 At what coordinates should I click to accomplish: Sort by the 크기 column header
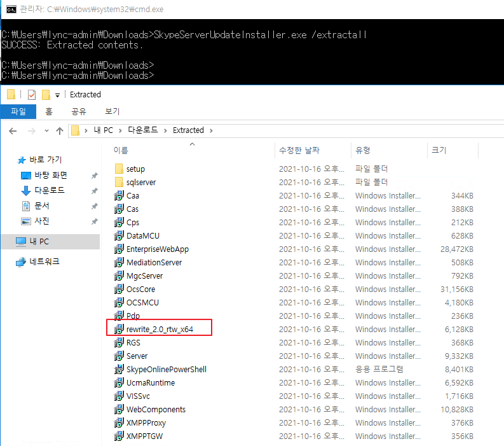[439, 150]
